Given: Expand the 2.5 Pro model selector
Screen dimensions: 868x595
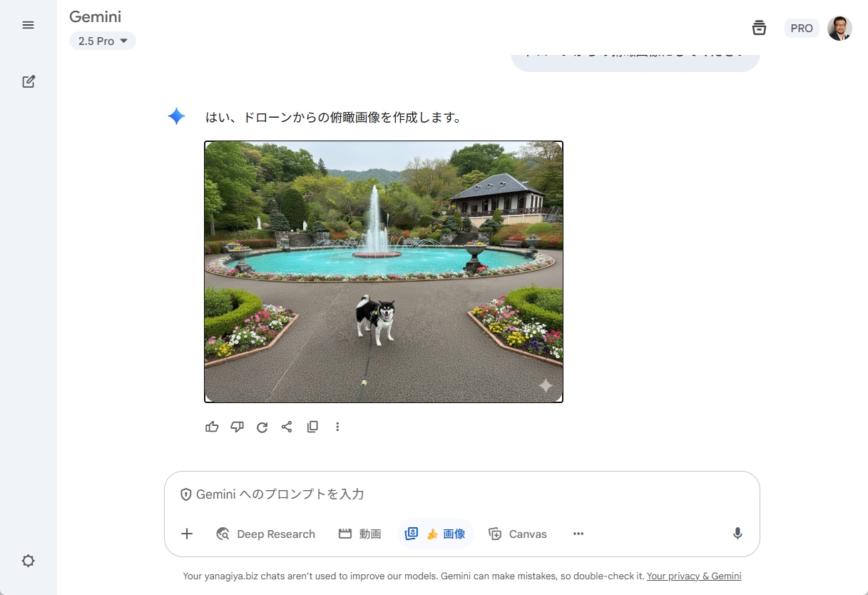Looking at the screenshot, I should tap(103, 41).
